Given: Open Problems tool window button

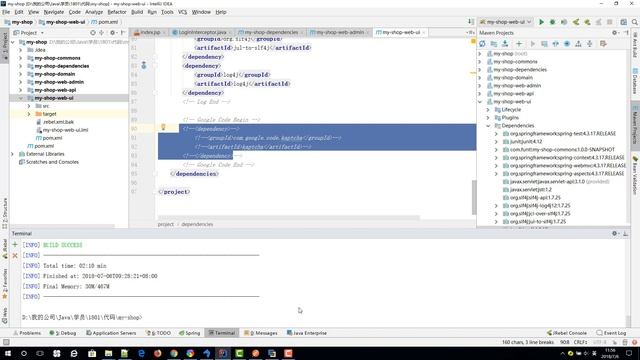Looking at the screenshot, I should [27, 333].
